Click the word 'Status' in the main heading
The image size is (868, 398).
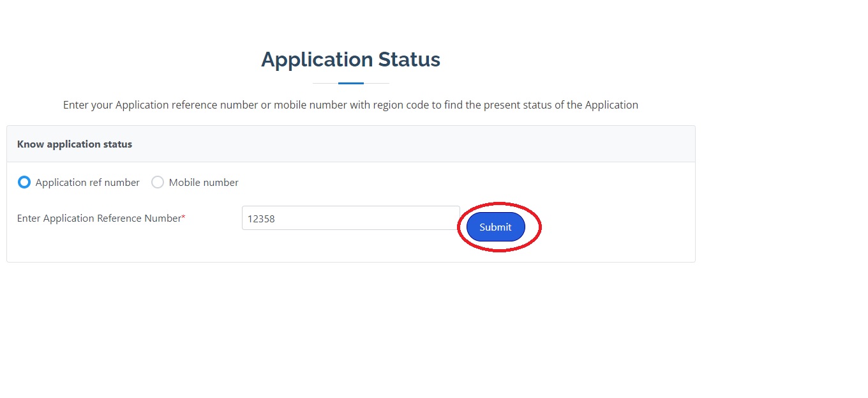coord(409,59)
